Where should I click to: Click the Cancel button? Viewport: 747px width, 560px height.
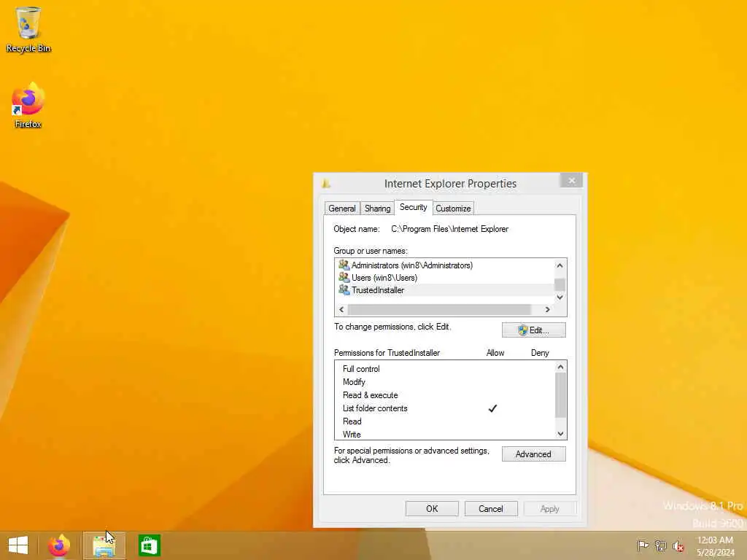(491, 508)
